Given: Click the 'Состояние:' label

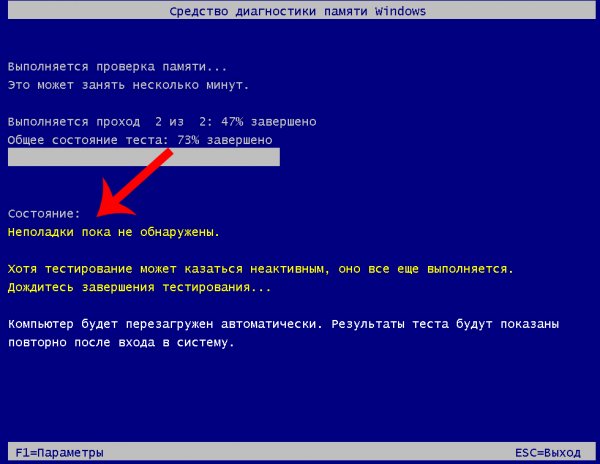Looking at the screenshot, I should tap(44, 214).
